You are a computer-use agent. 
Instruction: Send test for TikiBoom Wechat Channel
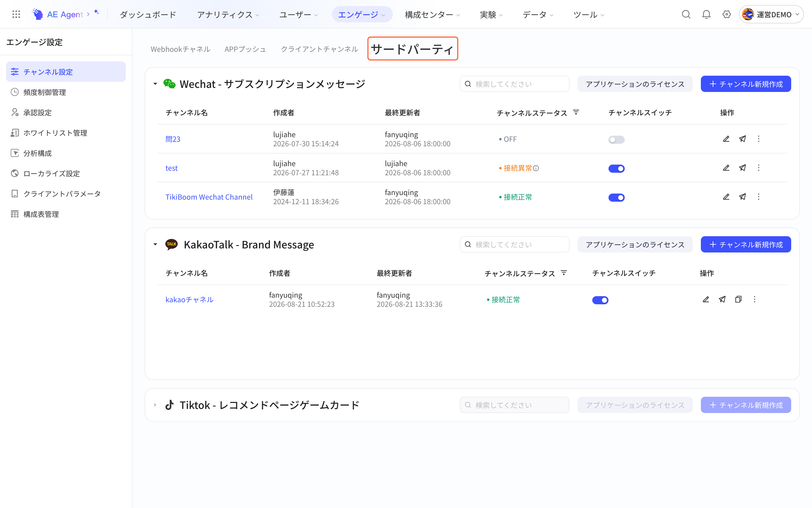tap(742, 197)
